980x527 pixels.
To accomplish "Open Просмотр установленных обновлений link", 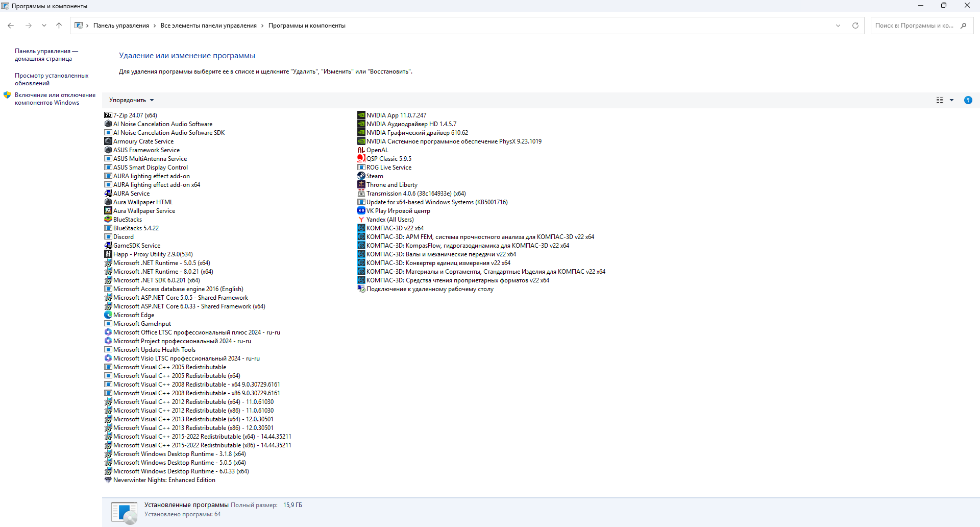I will click(52, 79).
